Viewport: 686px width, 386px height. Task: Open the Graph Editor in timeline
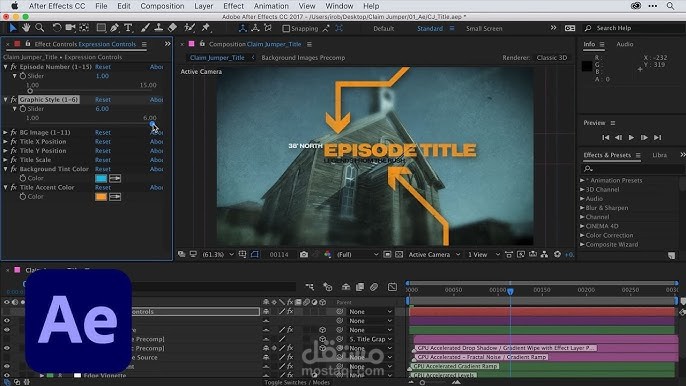(x=392, y=287)
